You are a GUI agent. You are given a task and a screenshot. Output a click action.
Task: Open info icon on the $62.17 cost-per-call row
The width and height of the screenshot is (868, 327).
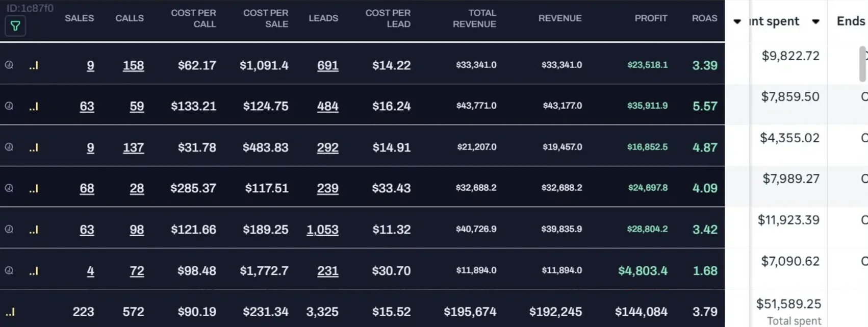point(9,65)
